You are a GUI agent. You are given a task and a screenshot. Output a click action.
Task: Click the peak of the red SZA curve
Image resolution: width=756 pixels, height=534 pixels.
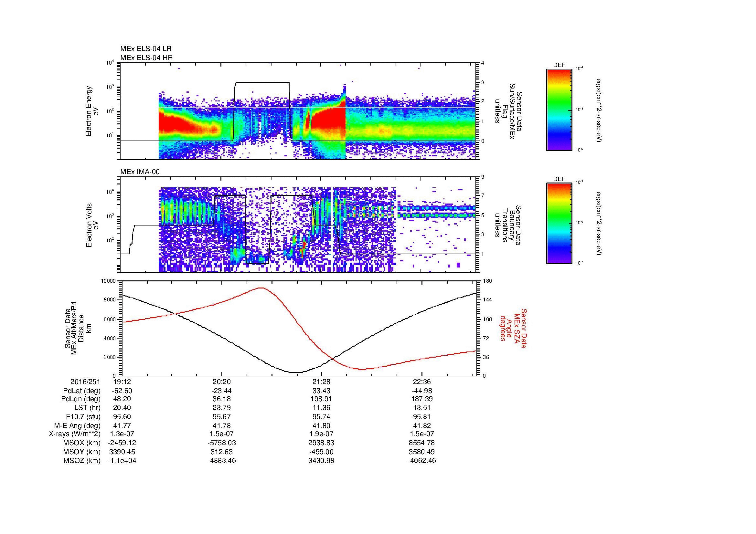coord(261,288)
